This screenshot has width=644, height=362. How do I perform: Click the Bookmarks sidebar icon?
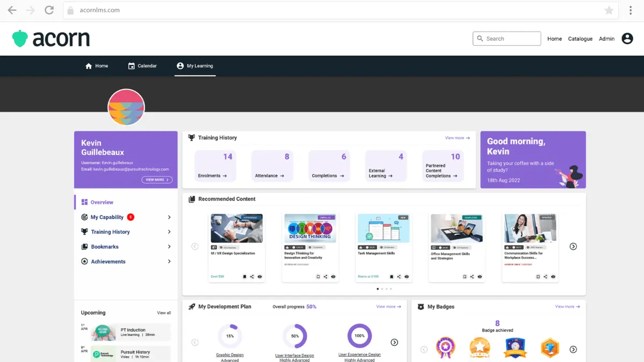pos(84,247)
